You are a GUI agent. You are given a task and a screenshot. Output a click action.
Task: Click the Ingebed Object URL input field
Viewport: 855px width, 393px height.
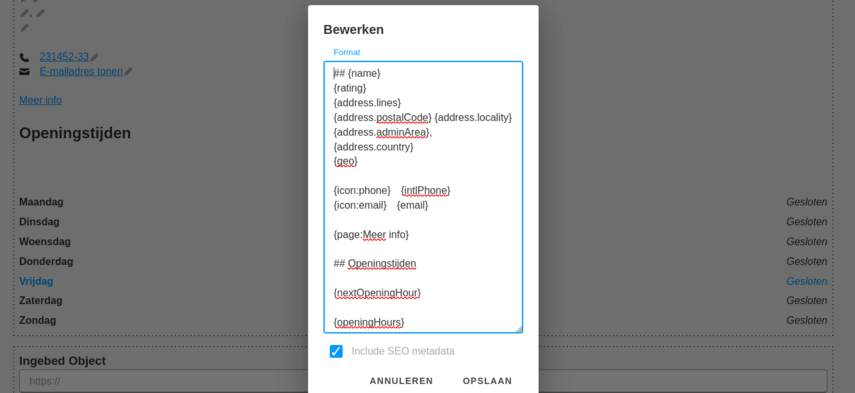click(x=423, y=381)
